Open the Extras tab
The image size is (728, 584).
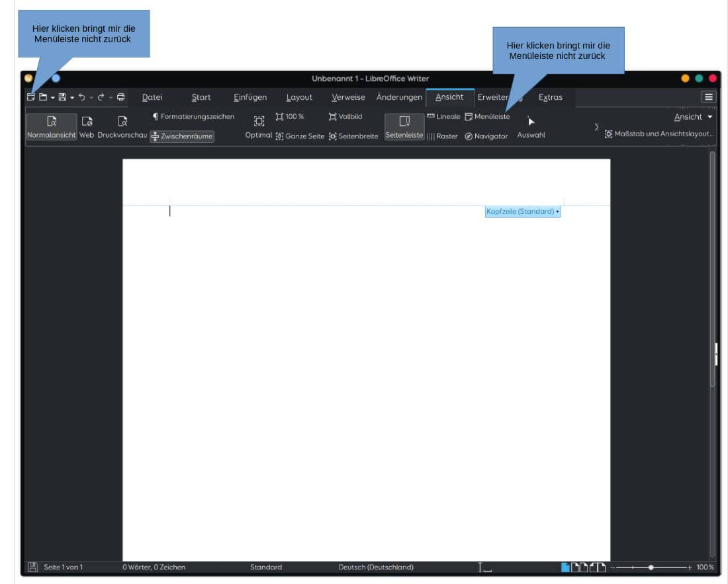pos(550,97)
